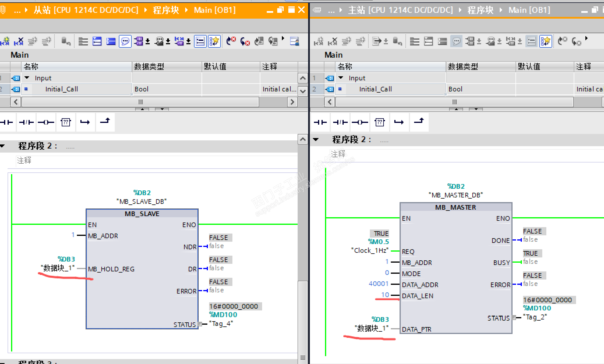
Task: Collapse Input section in slave interface table
Action: 27,78
